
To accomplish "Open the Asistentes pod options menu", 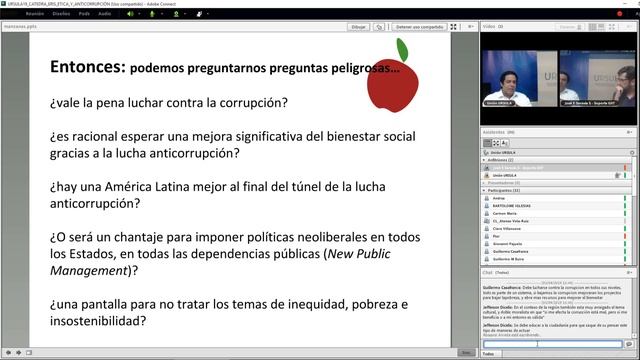I will click(629, 132).
